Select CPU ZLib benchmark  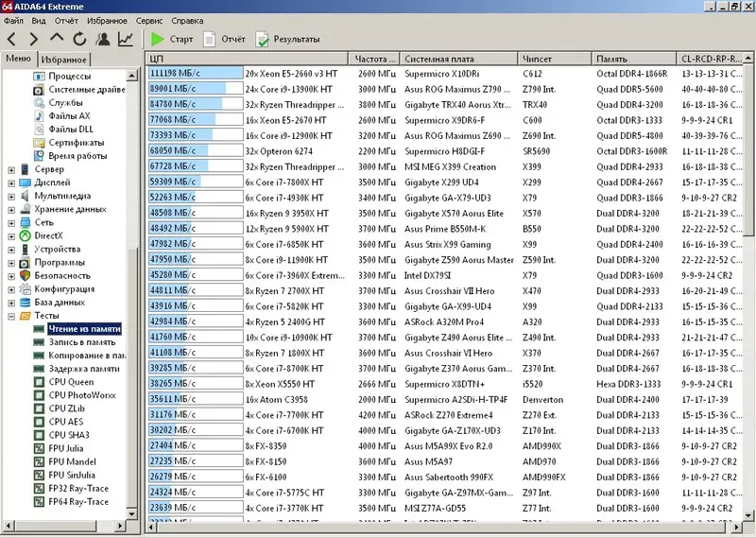[66, 408]
